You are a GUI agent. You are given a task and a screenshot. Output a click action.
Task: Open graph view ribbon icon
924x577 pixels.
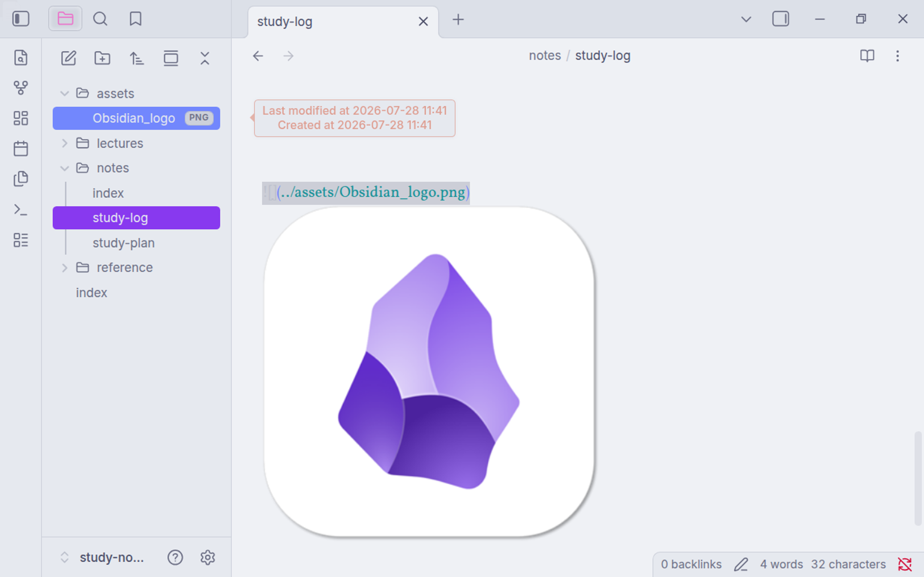tap(21, 88)
